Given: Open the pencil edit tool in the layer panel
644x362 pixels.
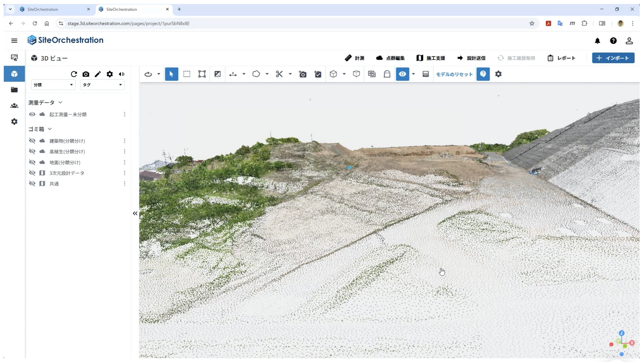Looking at the screenshot, I should click(98, 74).
